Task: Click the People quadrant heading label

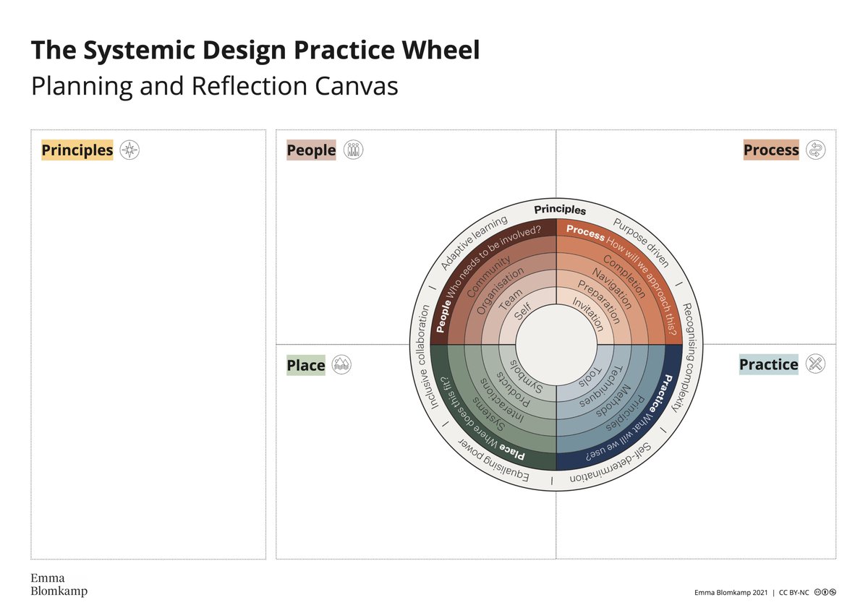Action: pyautogui.click(x=311, y=150)
